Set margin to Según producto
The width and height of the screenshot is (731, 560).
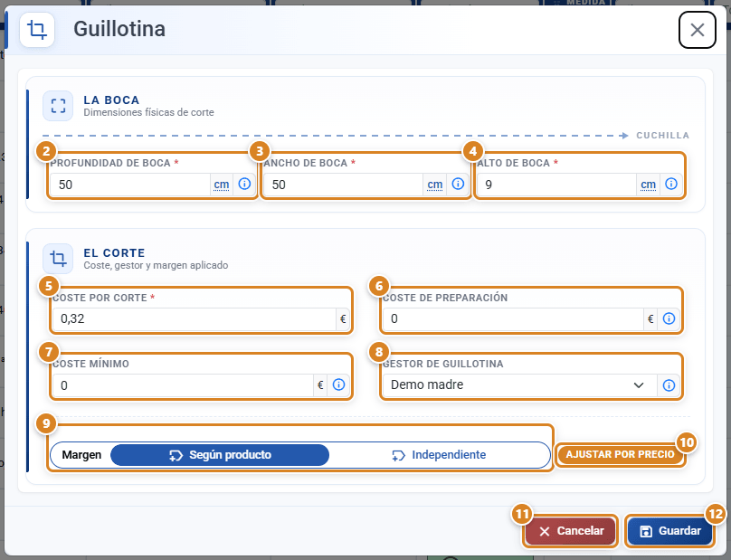tap(220, 455)
